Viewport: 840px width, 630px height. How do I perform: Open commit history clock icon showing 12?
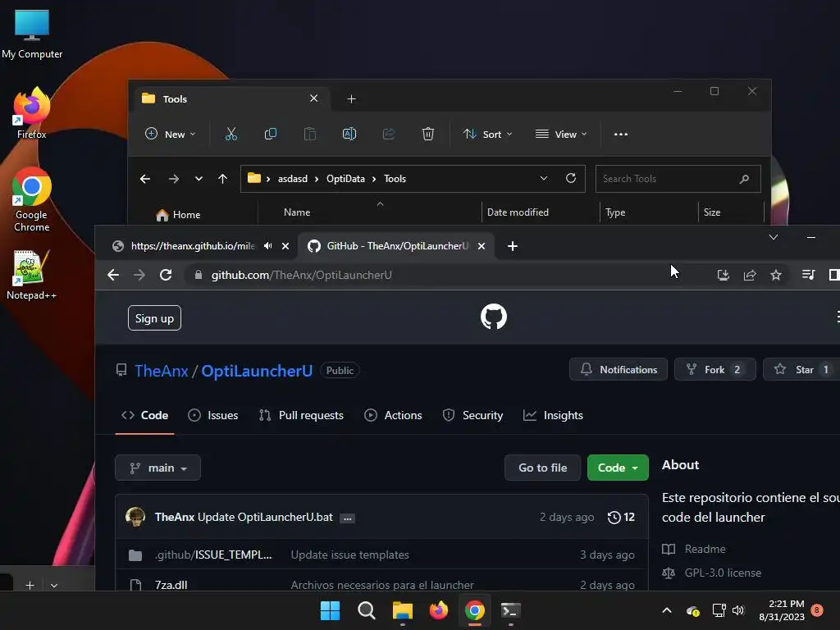pos(621,517)
